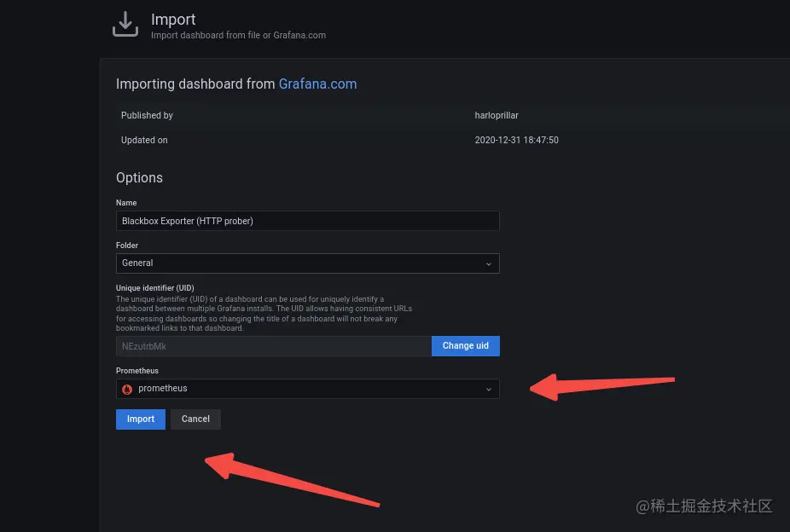This screenshot has width=790, height=532.
Task: Click the Options heading
Action: (139, 177)
